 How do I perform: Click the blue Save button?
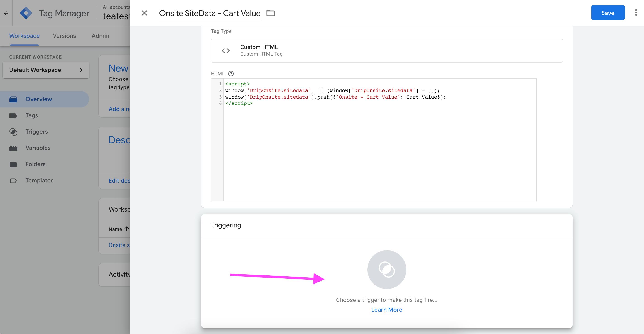(x=608, y=13)
